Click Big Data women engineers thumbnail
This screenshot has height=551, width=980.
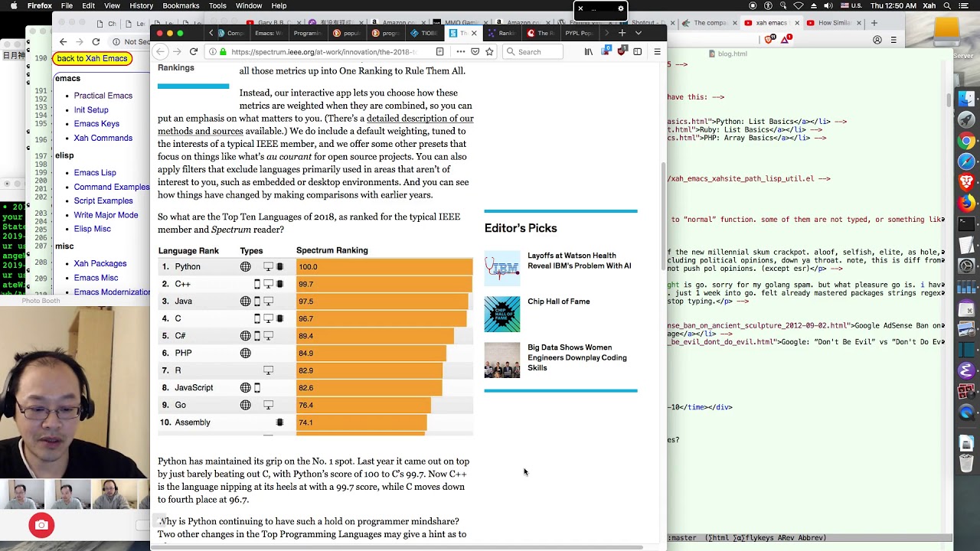point(502,360)
